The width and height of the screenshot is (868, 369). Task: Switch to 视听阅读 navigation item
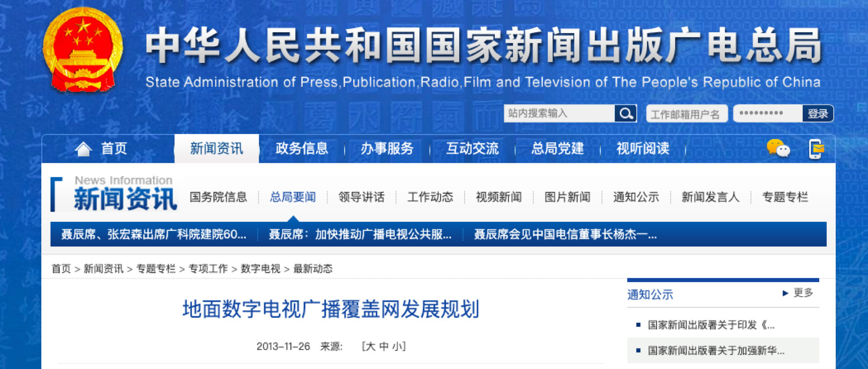pos(642,149)
